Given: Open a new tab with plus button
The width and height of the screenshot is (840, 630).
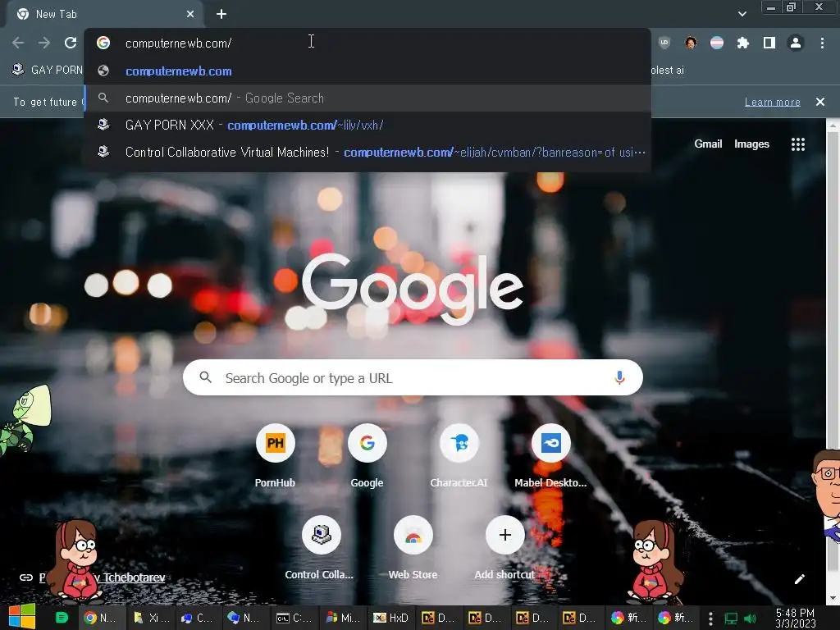Looking at the screenshot, I should [221, 15].
